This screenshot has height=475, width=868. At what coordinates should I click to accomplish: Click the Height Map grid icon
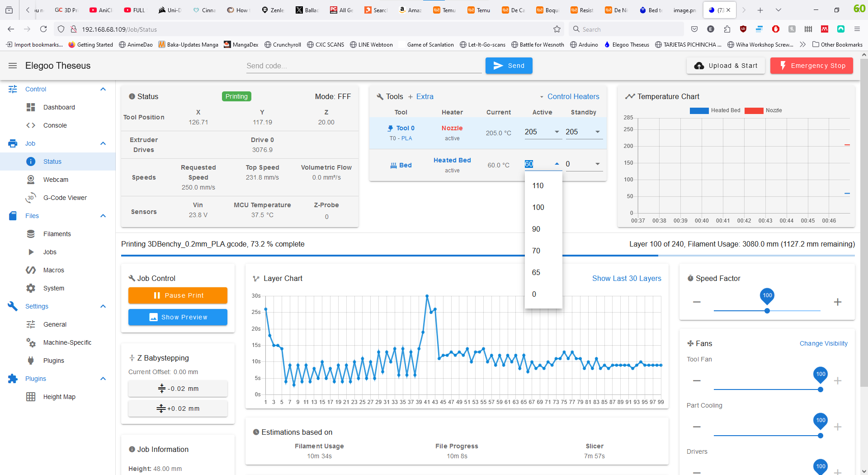(x=31, y=397)
